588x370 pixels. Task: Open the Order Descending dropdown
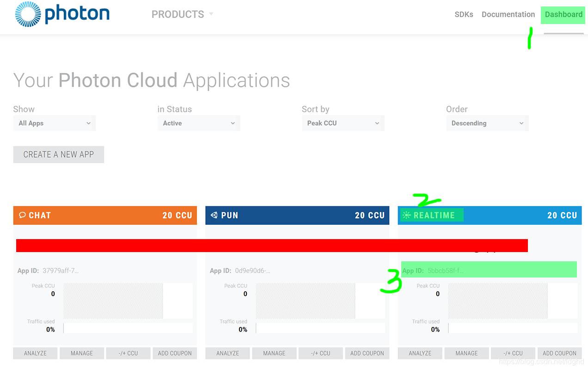[x=487, y=123]
